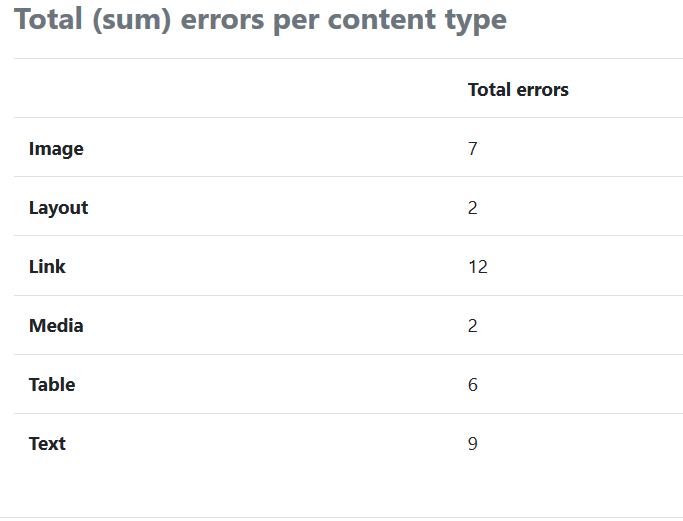Click the Media row's error count 2
Image resolution: width=683 pixels, height=521 pixels.
point(473,326)
